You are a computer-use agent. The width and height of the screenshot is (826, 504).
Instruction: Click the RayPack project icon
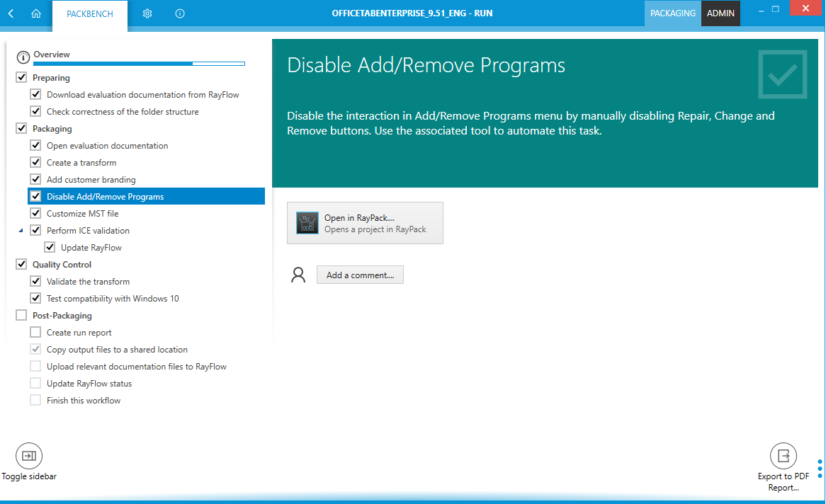pyautogui.click(x=307, y=223)
